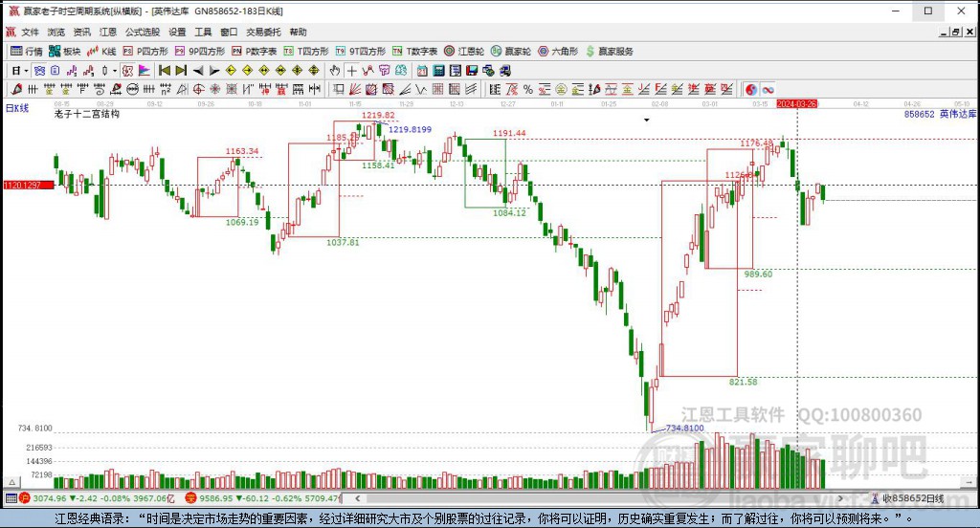980x528 pixels.
Task: Restore the inner chart window
Action: [956, 32]
